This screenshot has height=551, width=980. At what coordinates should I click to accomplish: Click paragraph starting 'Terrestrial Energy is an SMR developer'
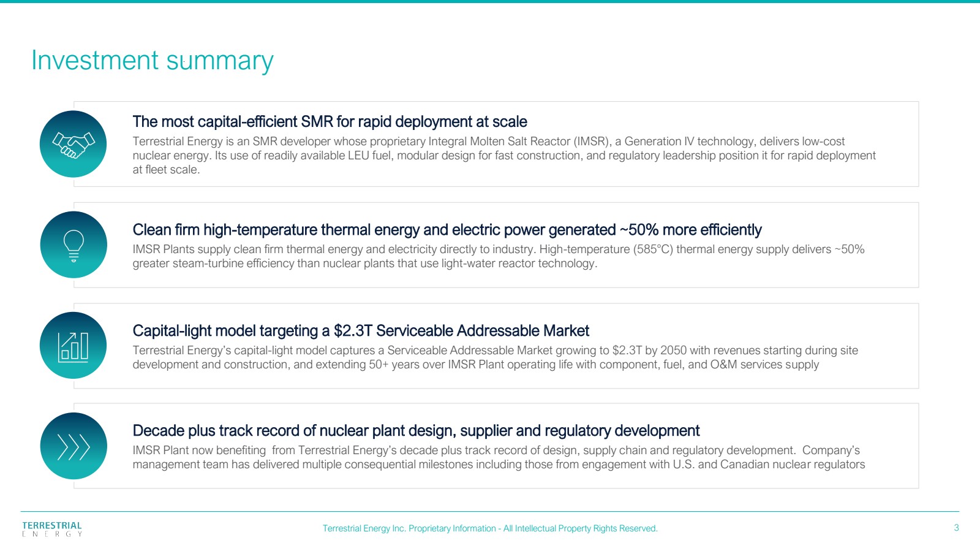pos(504,156)
